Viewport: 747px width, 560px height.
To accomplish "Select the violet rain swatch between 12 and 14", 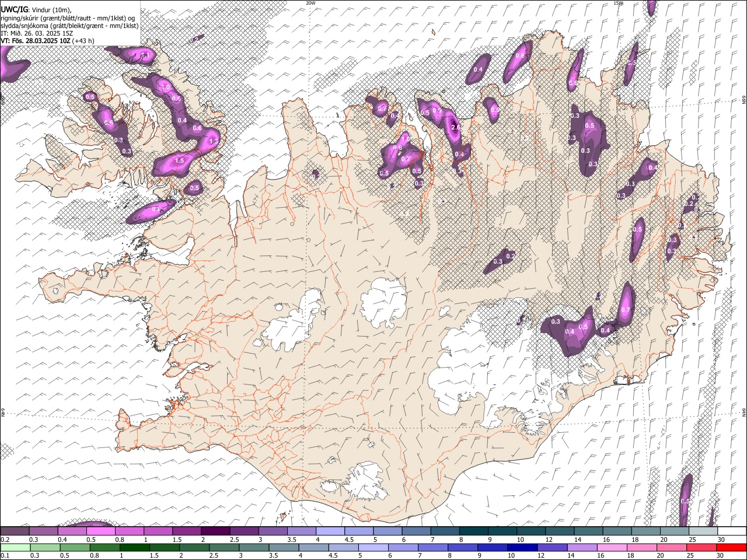I will (551, 547).
